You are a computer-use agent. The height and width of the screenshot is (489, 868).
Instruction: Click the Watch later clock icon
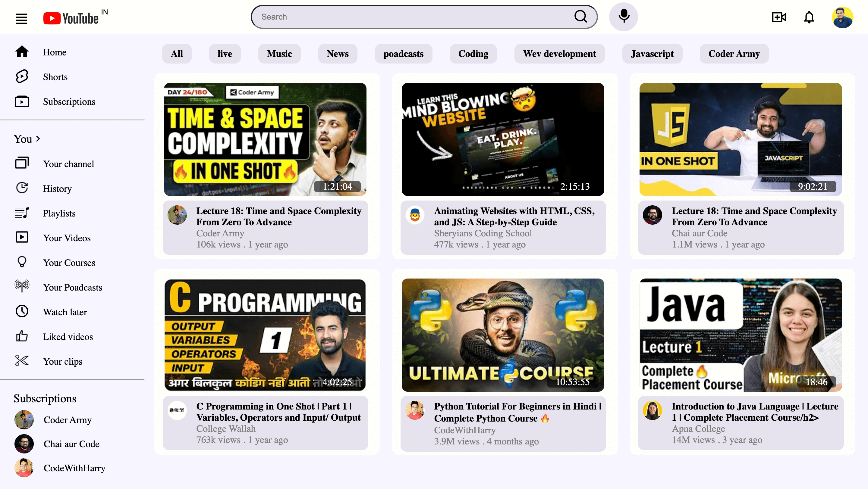(x=22, y=311)
